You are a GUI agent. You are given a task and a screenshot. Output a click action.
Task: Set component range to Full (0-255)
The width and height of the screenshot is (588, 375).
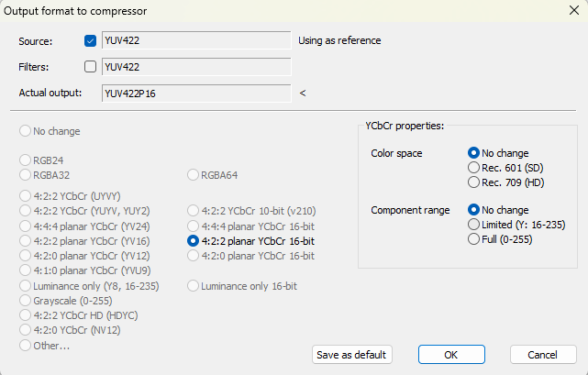[474, 239]
